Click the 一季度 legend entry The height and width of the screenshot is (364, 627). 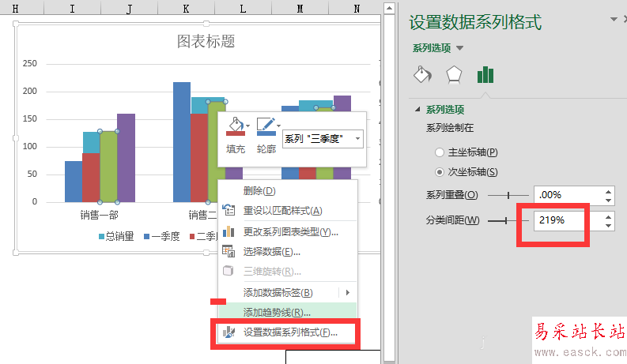[x=162, y=236]
